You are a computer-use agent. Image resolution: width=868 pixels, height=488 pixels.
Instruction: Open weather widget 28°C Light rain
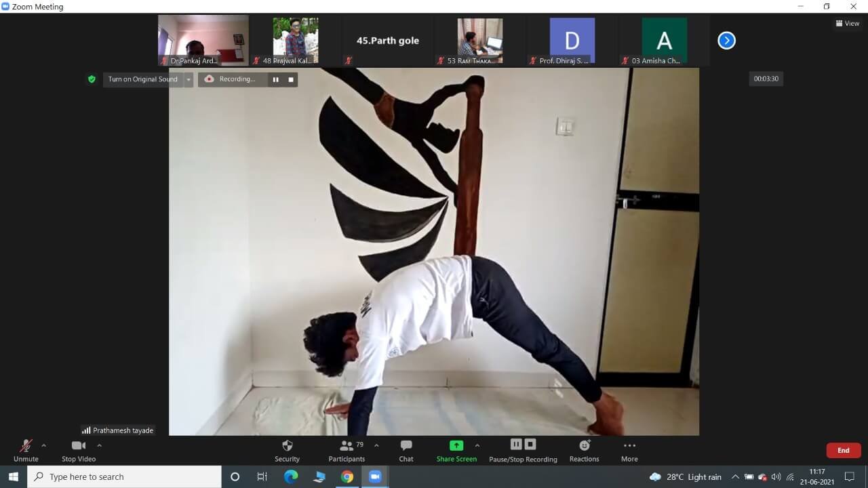686,476
